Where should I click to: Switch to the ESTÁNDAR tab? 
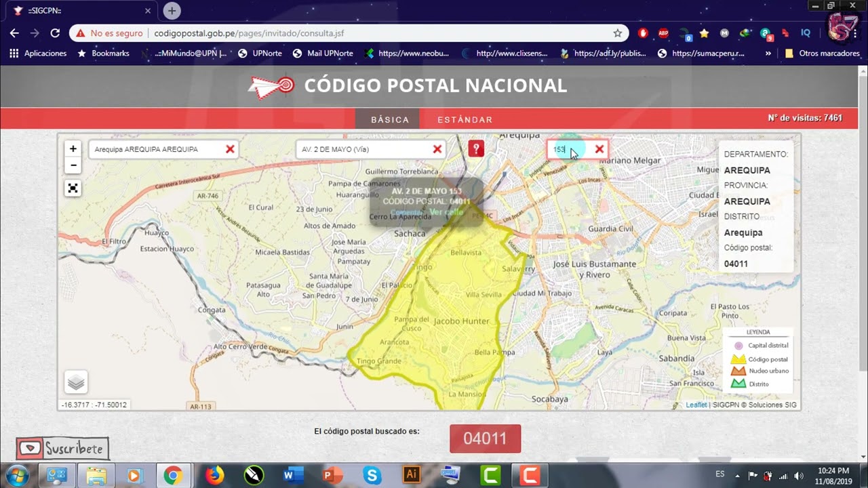pyautogui.click(x=465, y=119)
